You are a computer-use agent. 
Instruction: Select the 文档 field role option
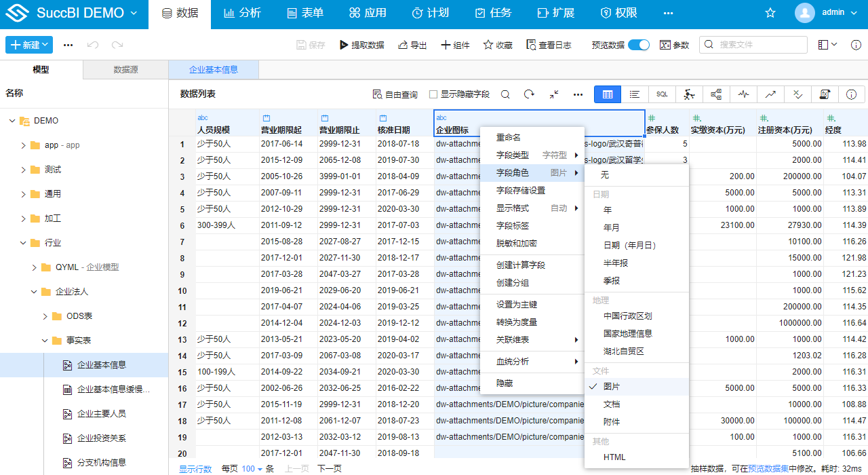[x=612, y=404]
